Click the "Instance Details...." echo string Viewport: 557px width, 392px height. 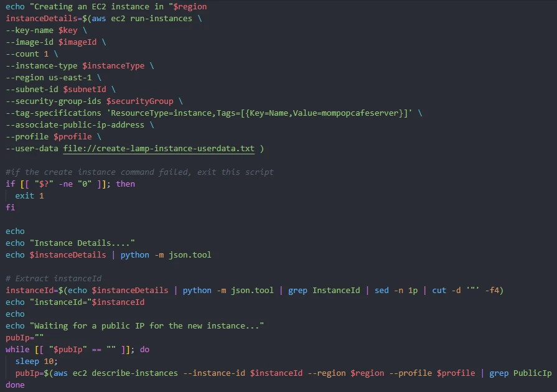point(82,243)
